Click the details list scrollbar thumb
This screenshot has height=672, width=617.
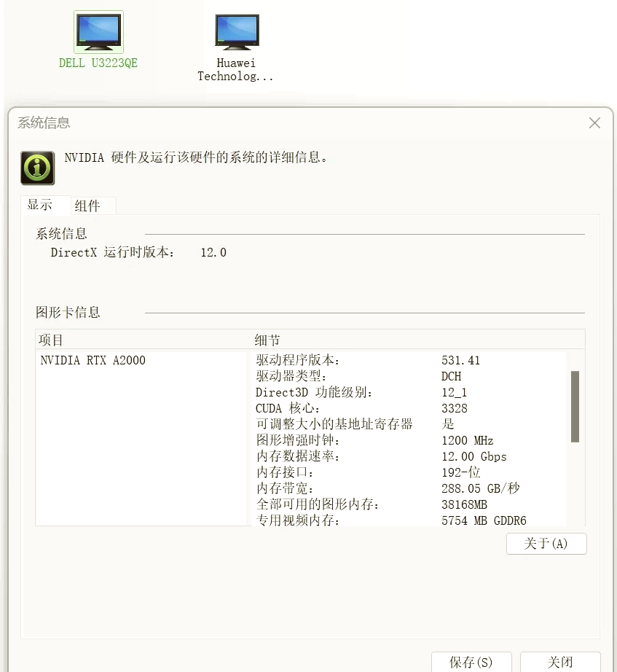tap(575, 406)
